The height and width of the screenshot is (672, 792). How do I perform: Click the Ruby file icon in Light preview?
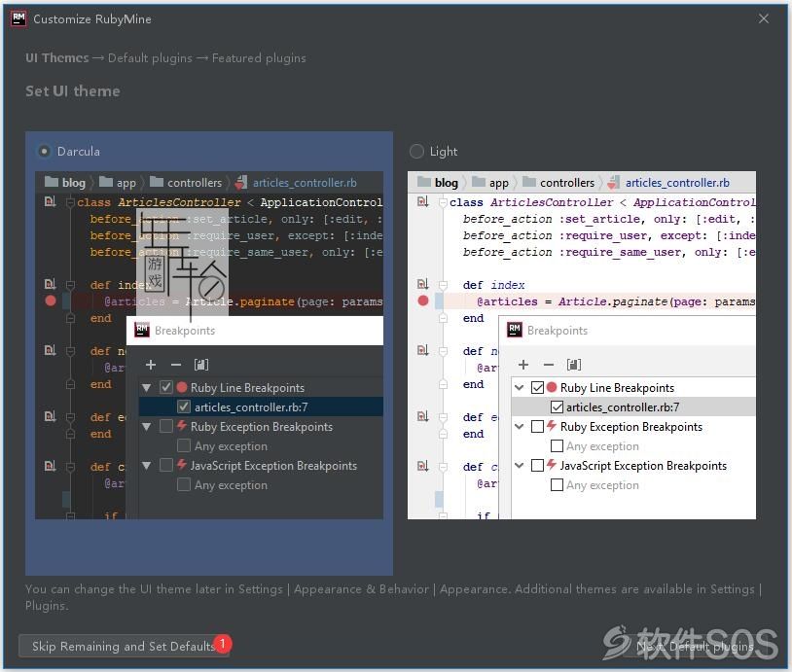pyautogui.click(x=614, y=182)
